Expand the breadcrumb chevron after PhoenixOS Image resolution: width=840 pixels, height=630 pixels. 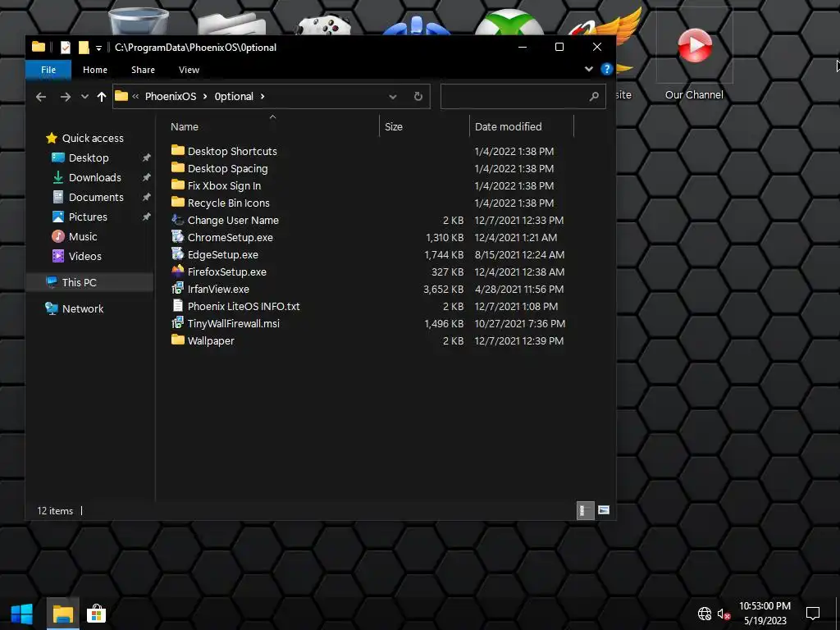[x=205, y=97]
